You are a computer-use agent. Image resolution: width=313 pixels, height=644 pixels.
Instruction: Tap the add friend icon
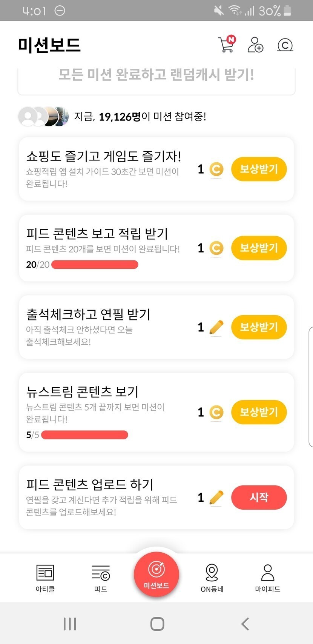coord(255,45)
